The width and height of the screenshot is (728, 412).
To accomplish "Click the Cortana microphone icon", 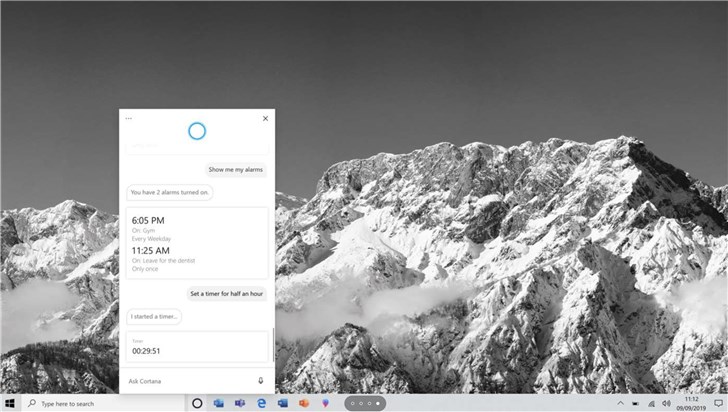I will point(260,381).
